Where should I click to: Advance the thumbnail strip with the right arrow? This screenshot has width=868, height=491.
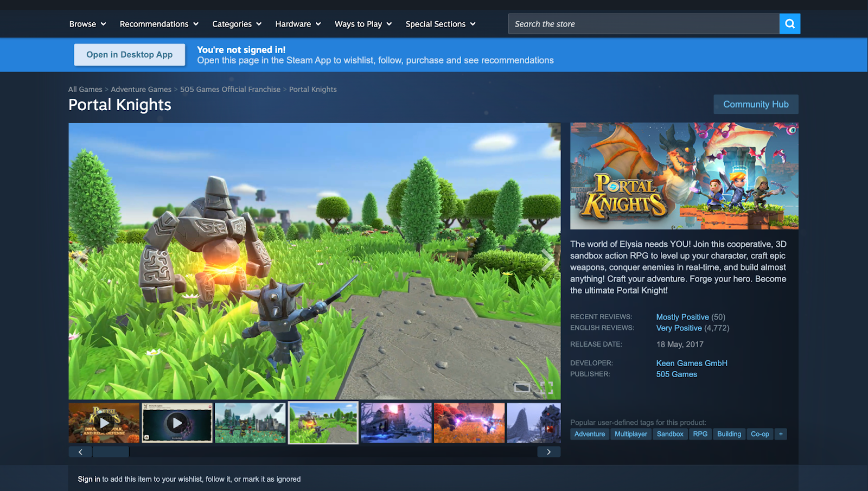point(549,451)
